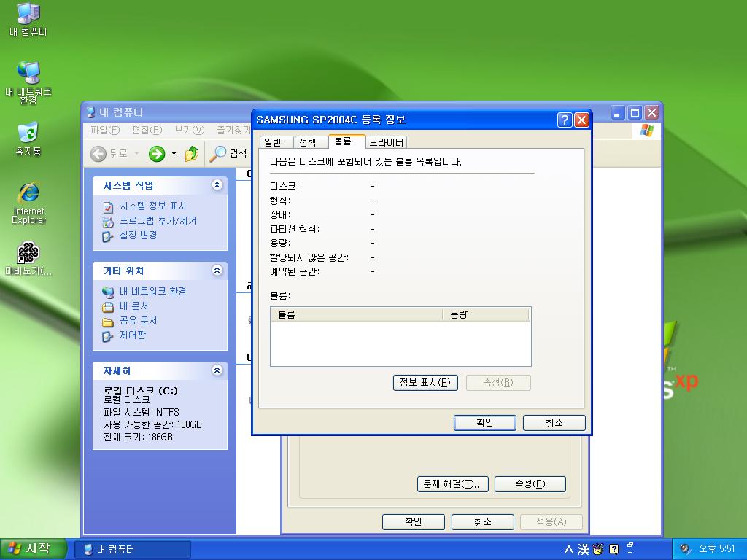Open the 시작 Start menu
The height and width of the screenshot is (560, 747).
[32, 549]
